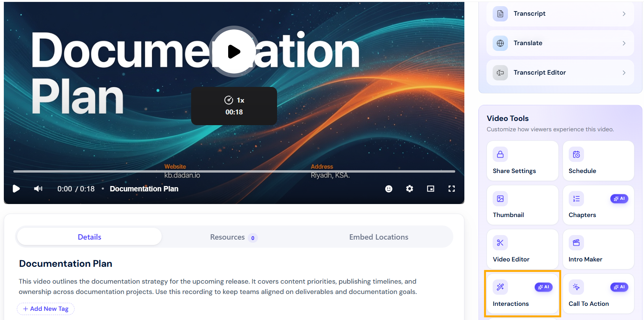
Task: Mute the video volume icon
Action: [x=38, y=189]
